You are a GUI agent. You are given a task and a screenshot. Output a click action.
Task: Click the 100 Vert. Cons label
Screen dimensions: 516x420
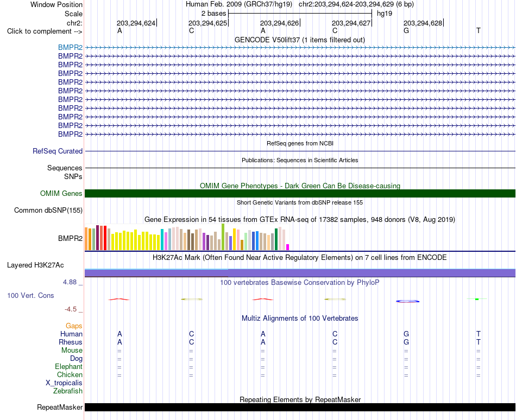30,295
